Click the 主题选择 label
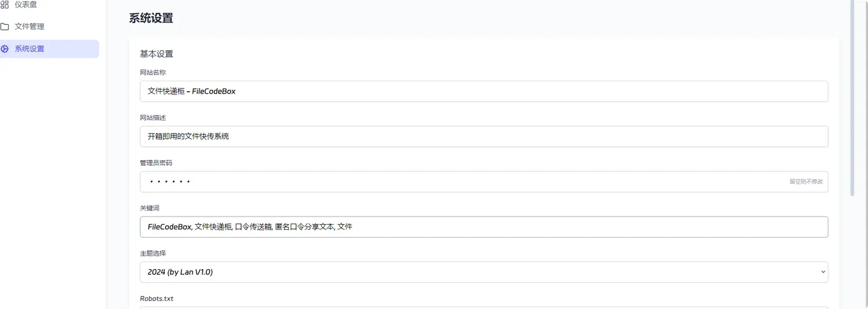This screenshot has height=309, width=868. point(153,254)
